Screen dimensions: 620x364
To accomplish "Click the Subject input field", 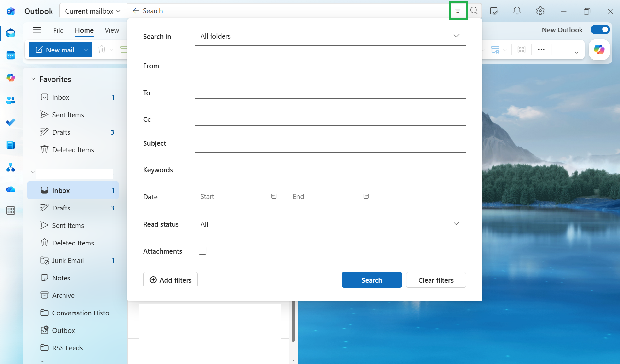I will tap(330, 145).
